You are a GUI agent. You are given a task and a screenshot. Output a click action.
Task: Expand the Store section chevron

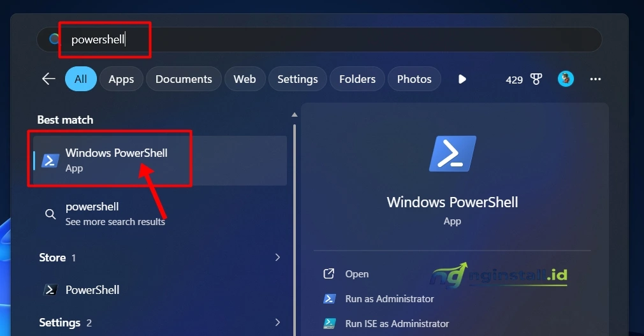pyautogui.click(x=277, y=257)
